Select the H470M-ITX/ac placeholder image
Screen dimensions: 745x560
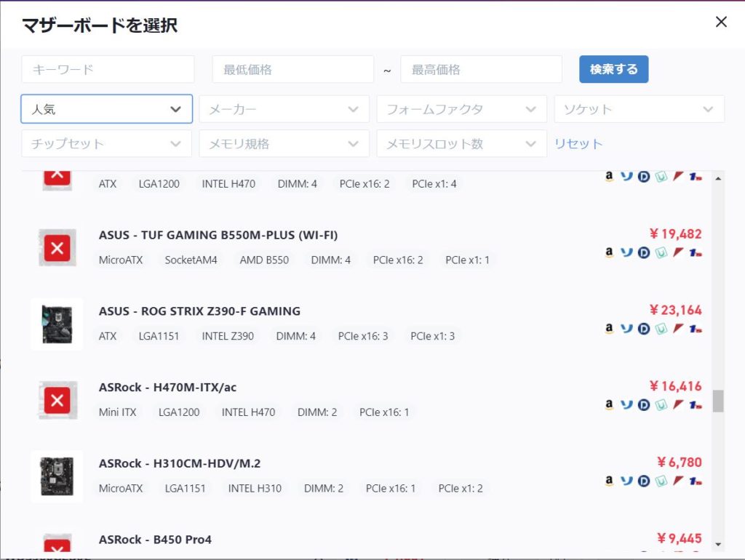click(57, 401)
